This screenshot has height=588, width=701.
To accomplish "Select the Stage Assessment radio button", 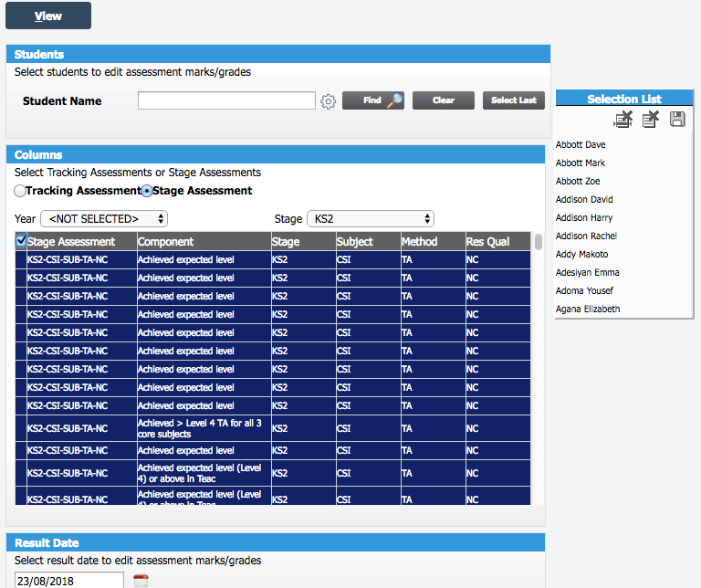I will tap(147, 191).
